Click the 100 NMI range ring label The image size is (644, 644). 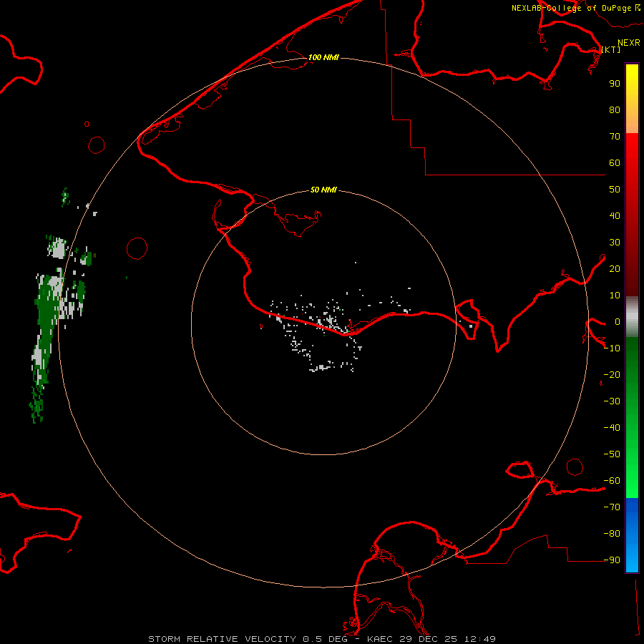(x=323, y=57)
